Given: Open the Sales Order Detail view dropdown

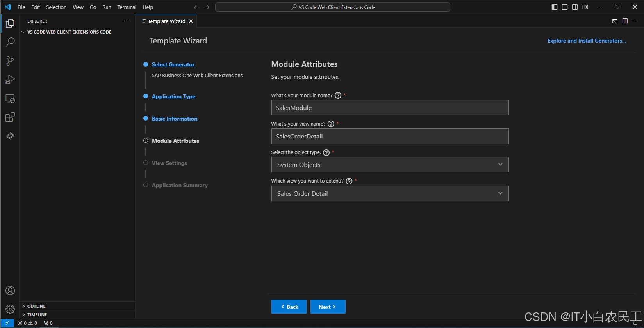Looking at the screenshot, I should [x=390, y=193].
